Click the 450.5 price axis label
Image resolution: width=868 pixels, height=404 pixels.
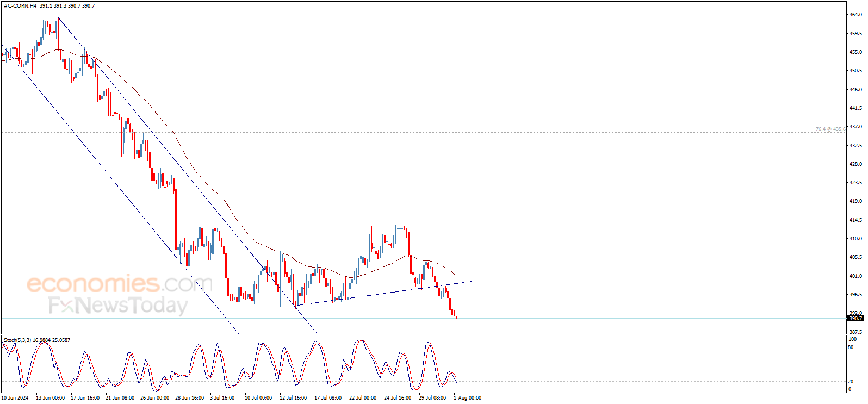855,71
